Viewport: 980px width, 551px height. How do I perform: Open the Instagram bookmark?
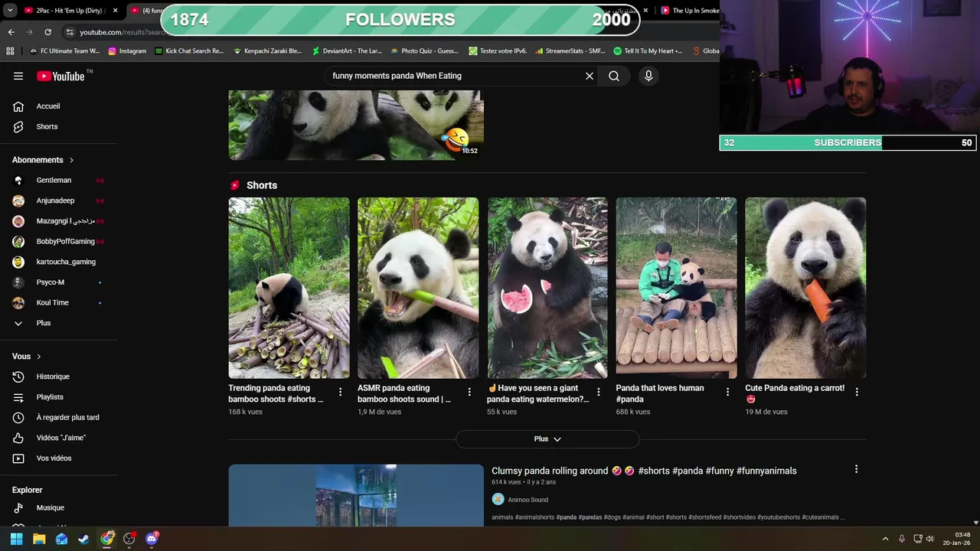point(127,51)
